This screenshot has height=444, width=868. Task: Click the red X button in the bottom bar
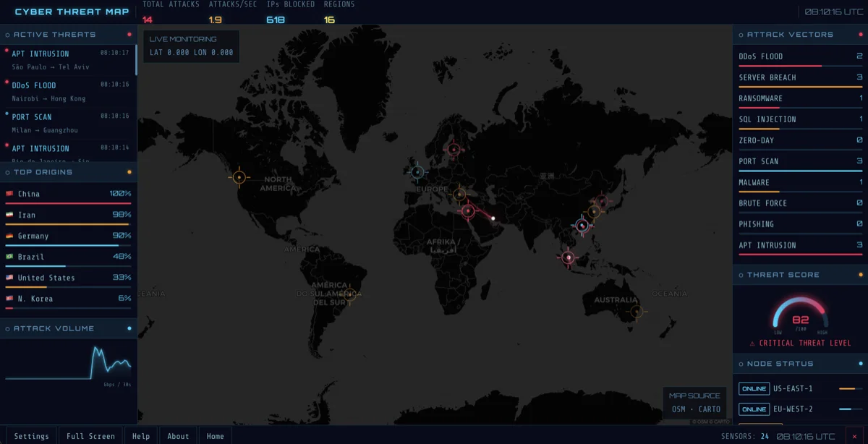click(x=854, y=436)
